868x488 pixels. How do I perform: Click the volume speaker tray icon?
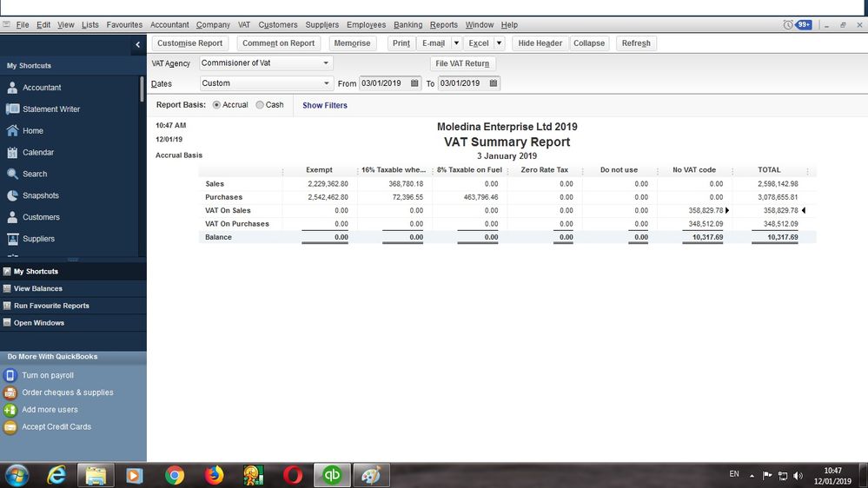pos(798,475)
